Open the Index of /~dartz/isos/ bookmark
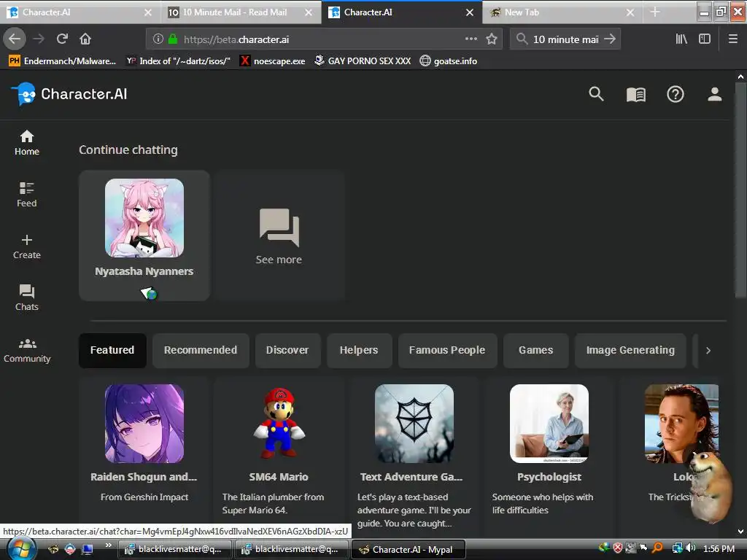Image resolution: width=747 pixels, height=560 pixels. click(178, 61)
